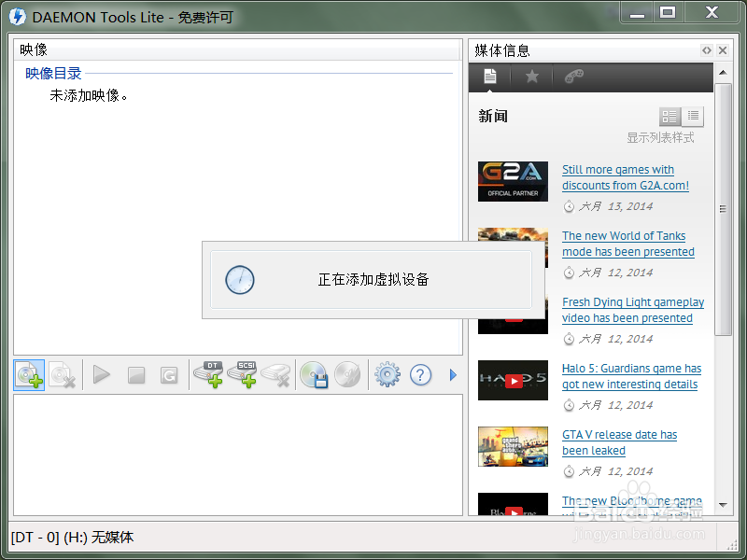Select the list view style button
747x560 pixels.
coord(693,116)
